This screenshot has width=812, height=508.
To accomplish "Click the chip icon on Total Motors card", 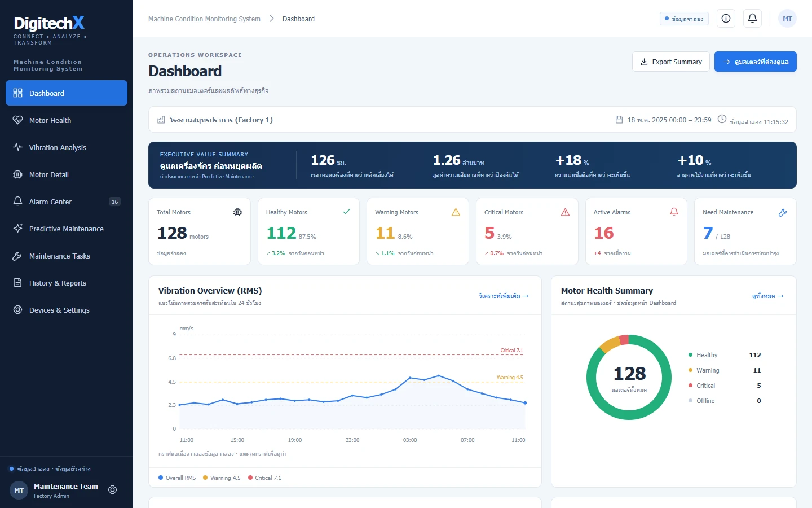I will (237, 212).
